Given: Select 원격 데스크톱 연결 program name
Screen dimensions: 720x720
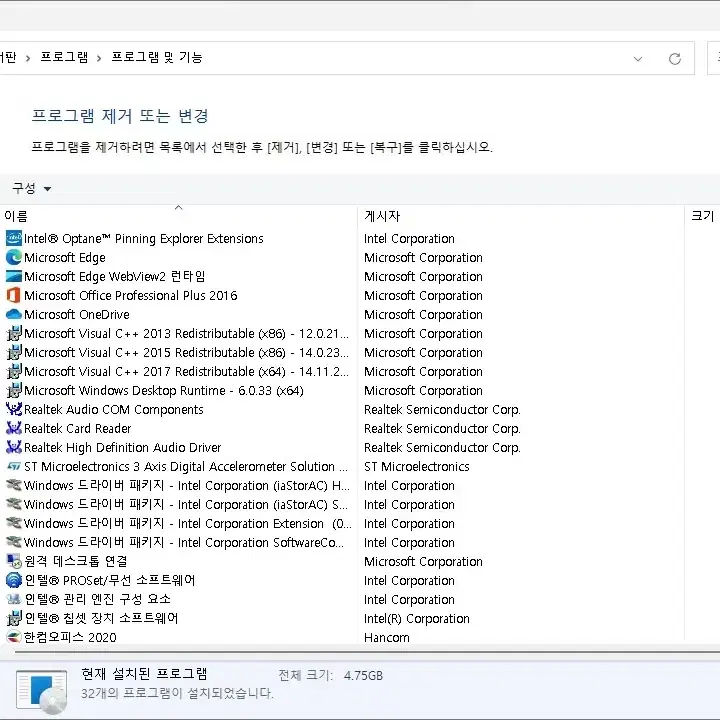Looking at the screenshot, I should tap(76, 561).
